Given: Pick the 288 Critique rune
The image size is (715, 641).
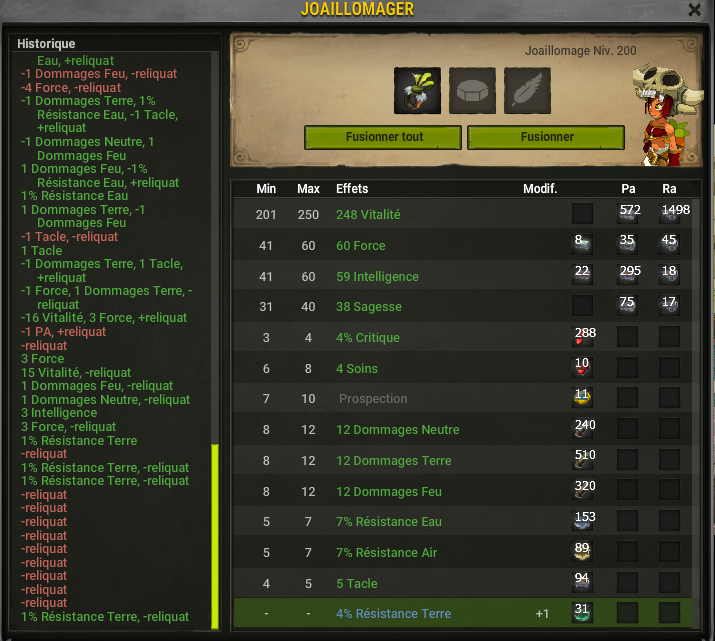Looking at the screenshot, I should [582, 336].
